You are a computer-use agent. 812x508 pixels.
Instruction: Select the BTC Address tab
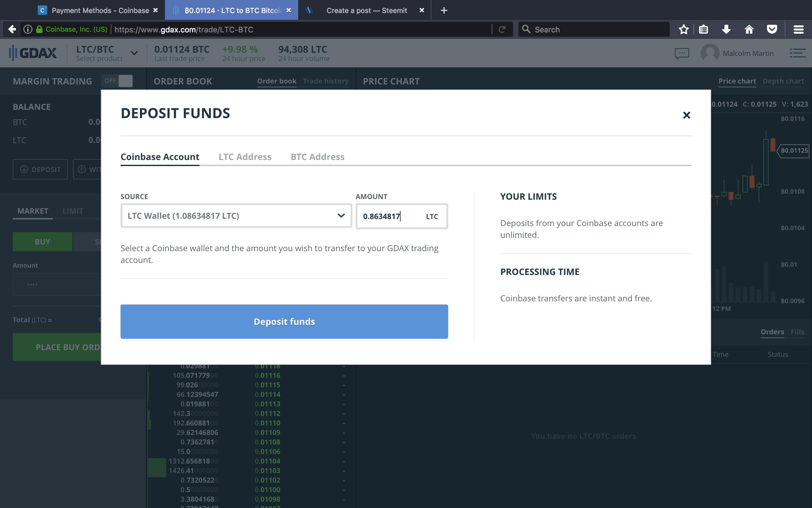pyautogui.click(x=318, y=157)
